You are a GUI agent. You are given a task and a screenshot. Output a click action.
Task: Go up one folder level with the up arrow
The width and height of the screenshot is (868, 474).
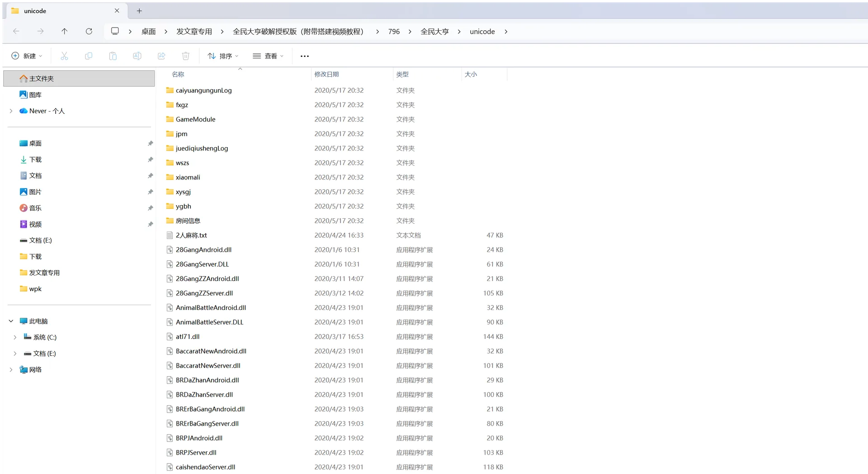coord(65,31)
